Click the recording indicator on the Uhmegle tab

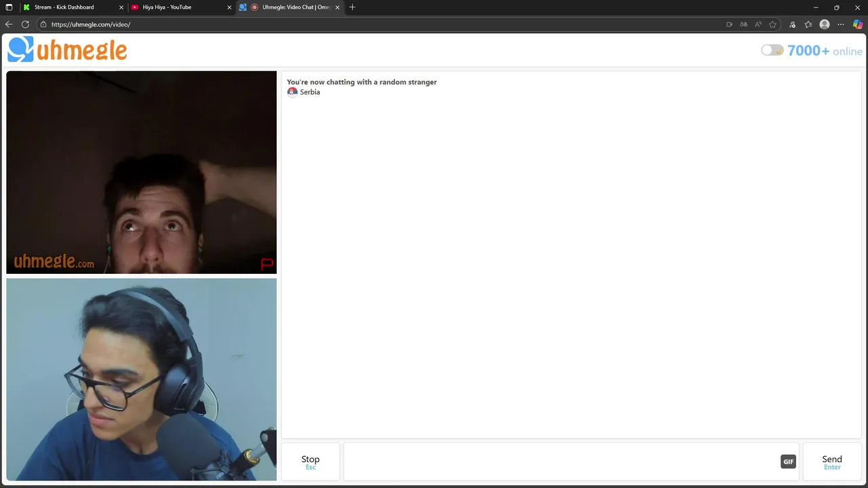pos(255,7)
